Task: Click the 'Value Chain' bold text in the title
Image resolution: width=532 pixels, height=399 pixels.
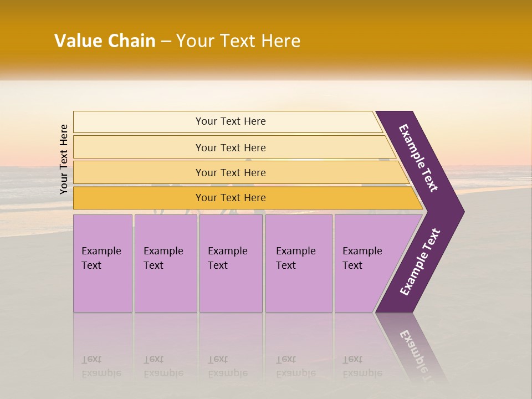Action: coord(105,40)
